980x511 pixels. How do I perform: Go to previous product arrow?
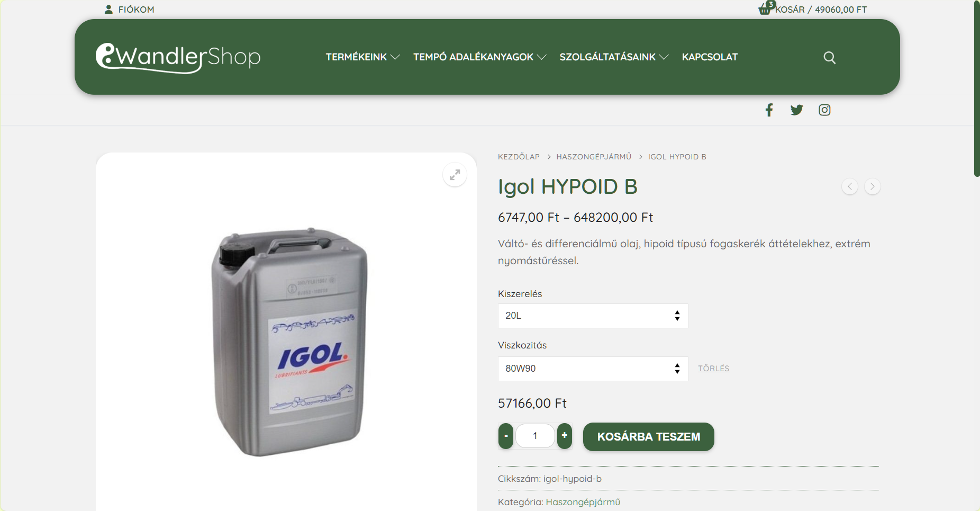coord(850,186)
